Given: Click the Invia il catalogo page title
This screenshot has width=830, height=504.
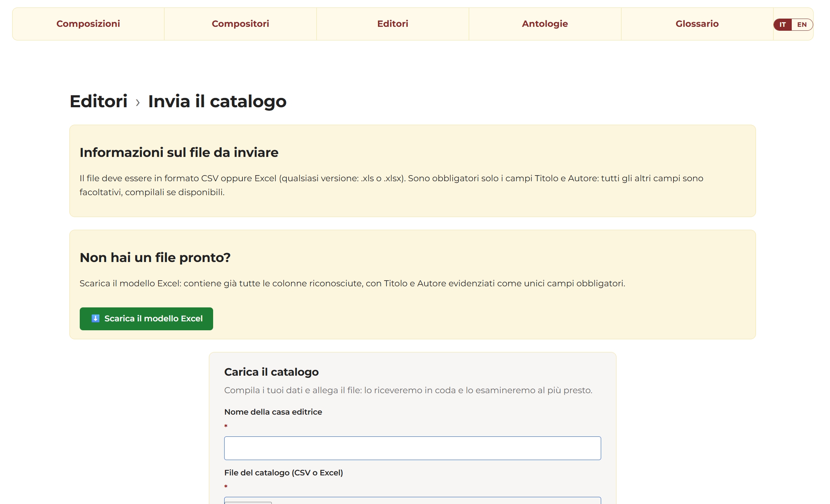Looking at the screenshot, I should point(217,101).
